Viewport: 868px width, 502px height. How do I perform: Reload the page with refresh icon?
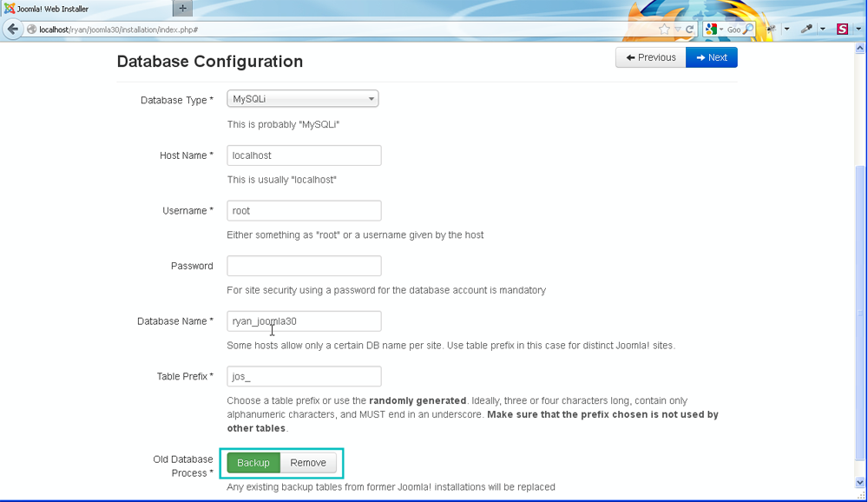690,29
